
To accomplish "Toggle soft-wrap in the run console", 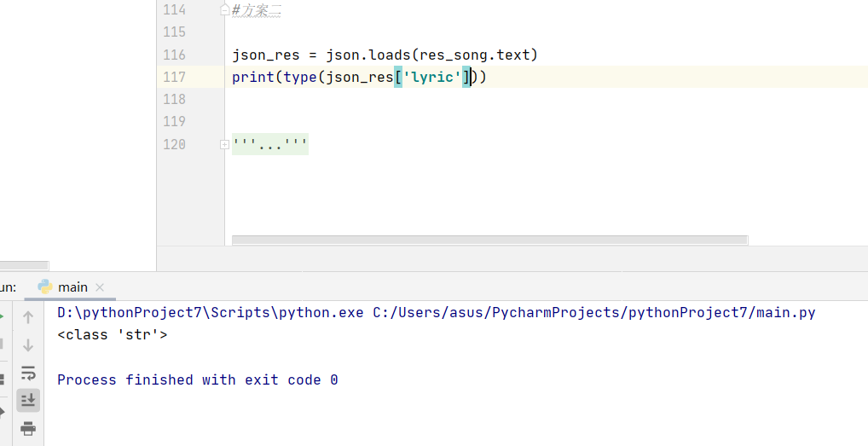I will coord(28,373).
